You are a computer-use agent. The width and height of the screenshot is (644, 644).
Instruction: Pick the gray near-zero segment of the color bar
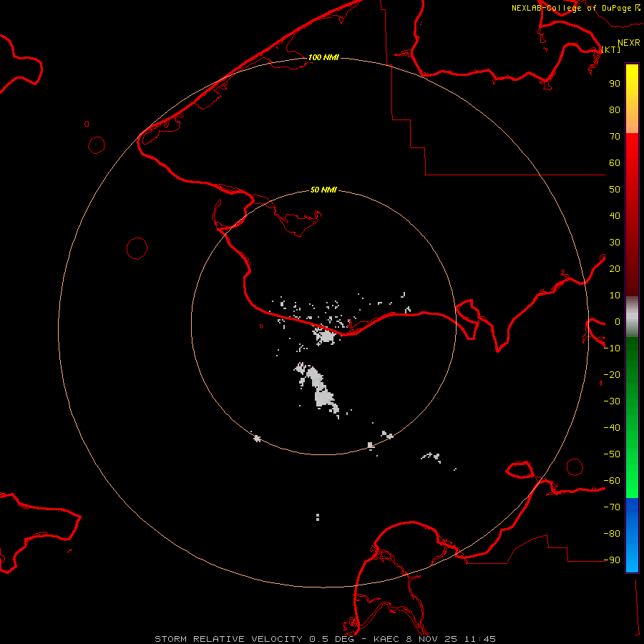coord(632,316)
